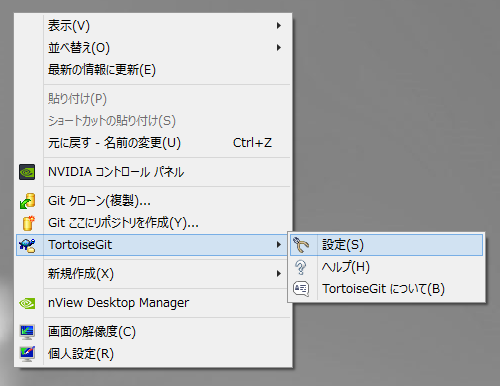Click the About TortoiseGit info icon
This screenshot has height=386, width=500.
301,289
